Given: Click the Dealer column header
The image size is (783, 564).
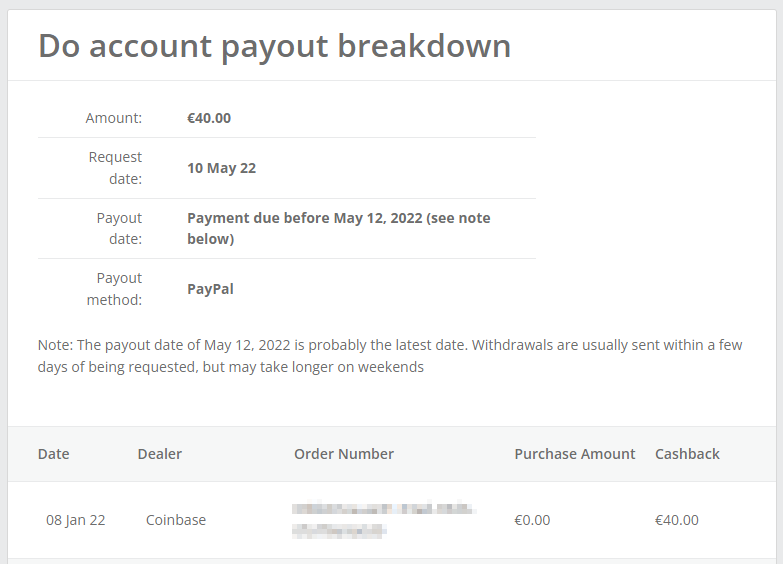Looking at the screenshot, I should point(160,454).
